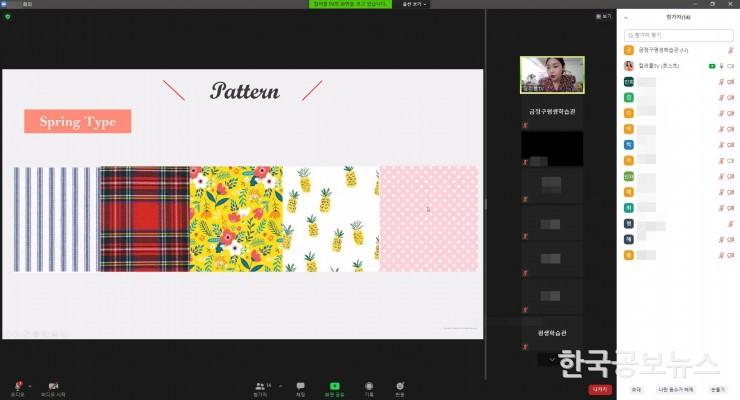Expand the arrow beside the participants button

point(280,386)
